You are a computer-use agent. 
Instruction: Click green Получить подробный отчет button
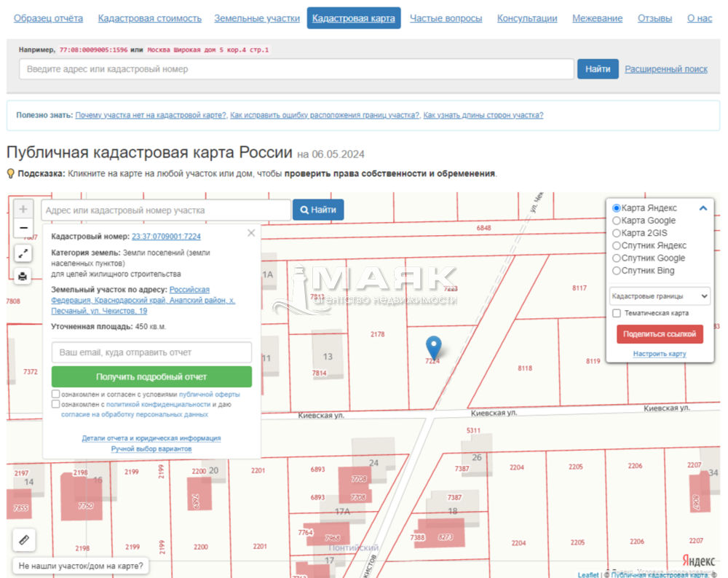click(151, 377)
